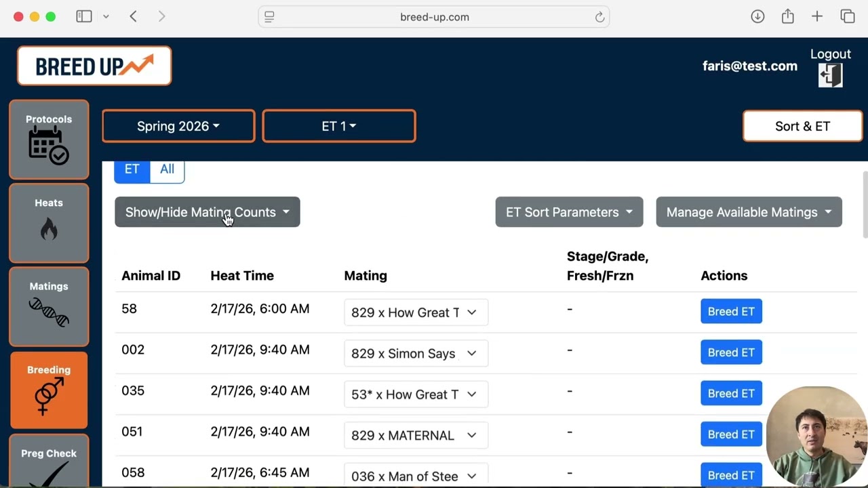Reload the page in Safari
The image size is (868, 488).
tap(599, 17)
